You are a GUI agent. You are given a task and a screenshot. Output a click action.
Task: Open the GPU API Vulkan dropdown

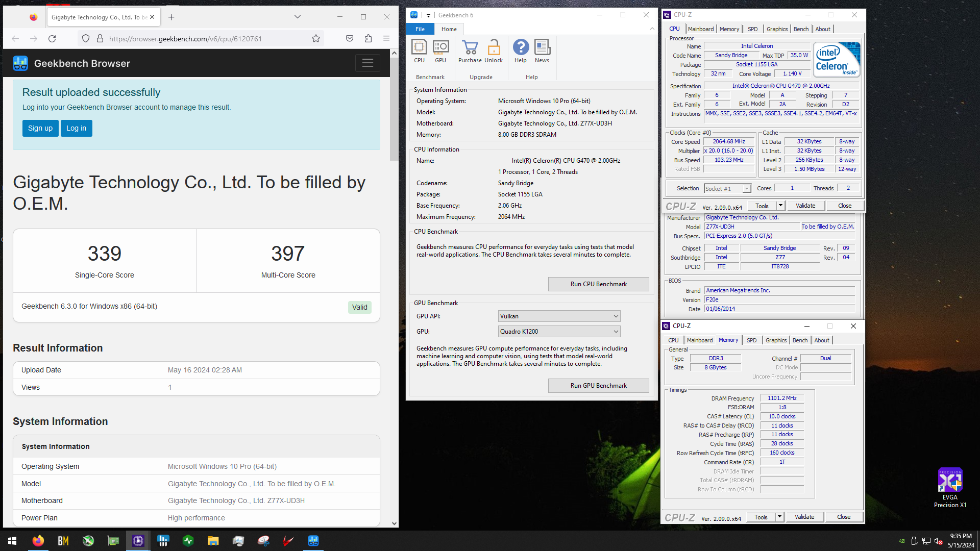pyautogui.click(x=559, y=316)
